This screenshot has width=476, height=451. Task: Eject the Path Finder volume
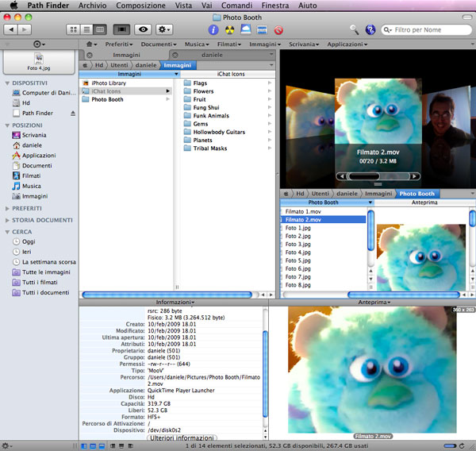[73, 113]
